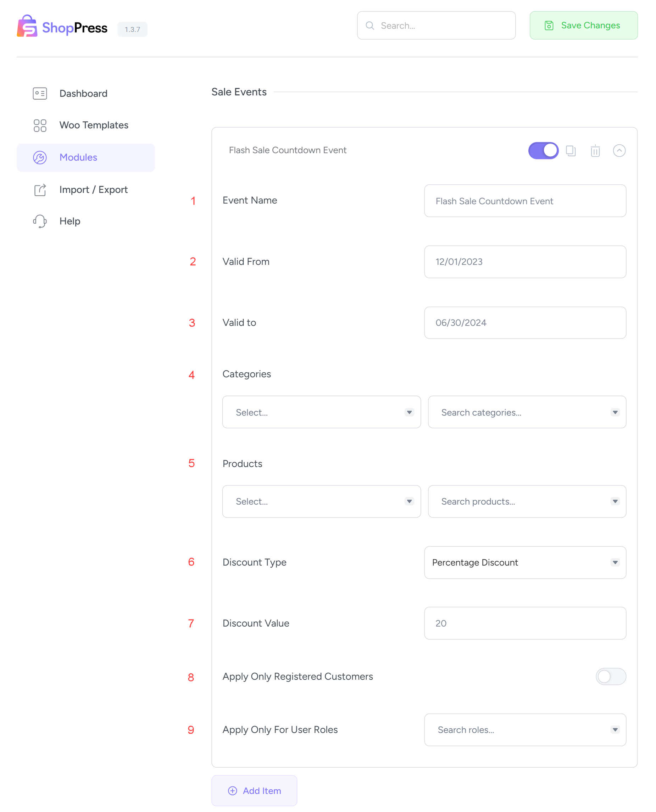Focus the Valid From date field
Screen dimensions: 656x812
pyautogui.click(x=524, y=262)
